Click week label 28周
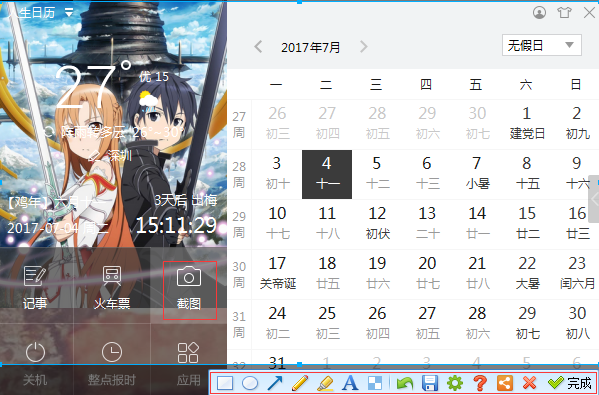599x395 pixels. 239,174
